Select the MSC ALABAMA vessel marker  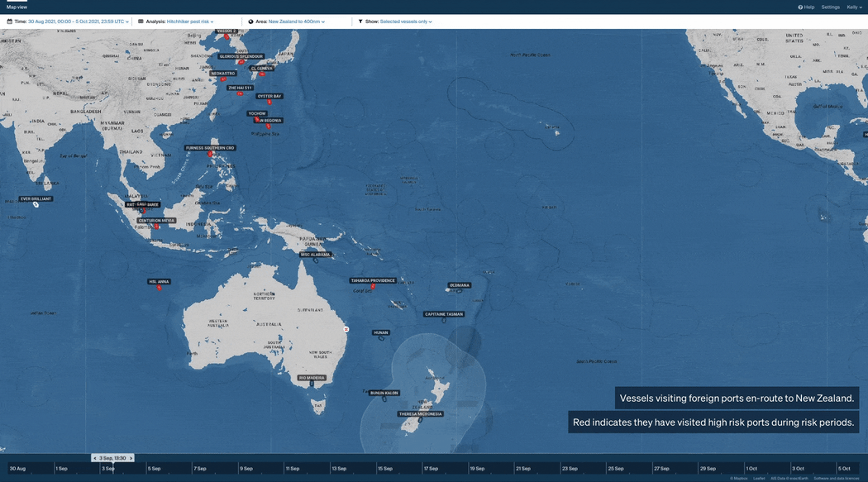pyautogui.click(x=316, y=260)
